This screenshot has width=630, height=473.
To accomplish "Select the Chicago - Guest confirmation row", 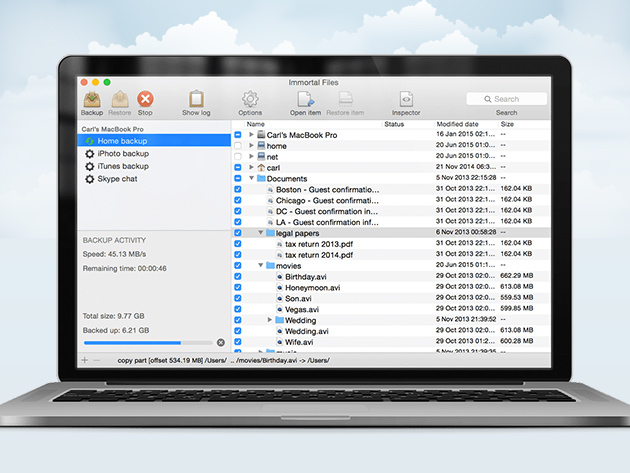I will pyautogui.click(x=391, y=200).
